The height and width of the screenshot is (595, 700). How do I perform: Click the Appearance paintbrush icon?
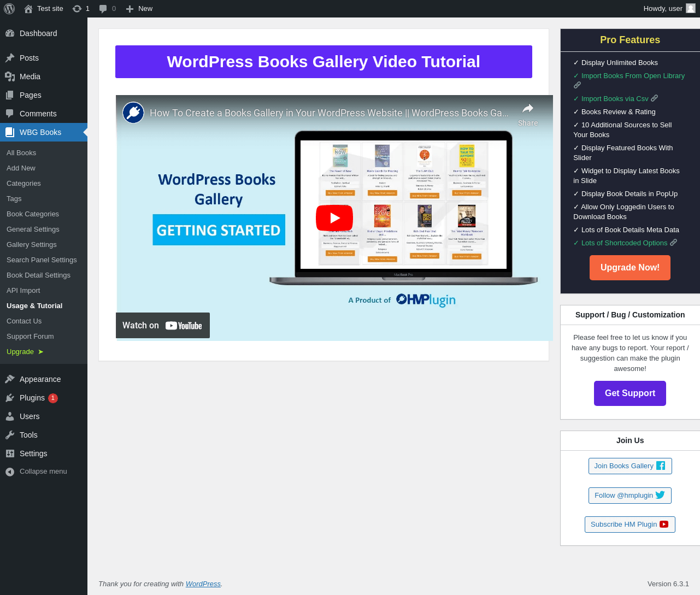[x=10, y=379]
